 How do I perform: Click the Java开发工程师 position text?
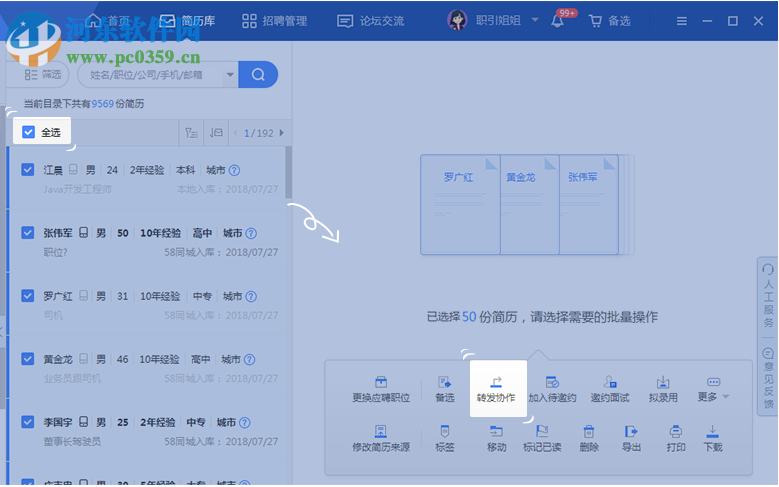point(77,189)
